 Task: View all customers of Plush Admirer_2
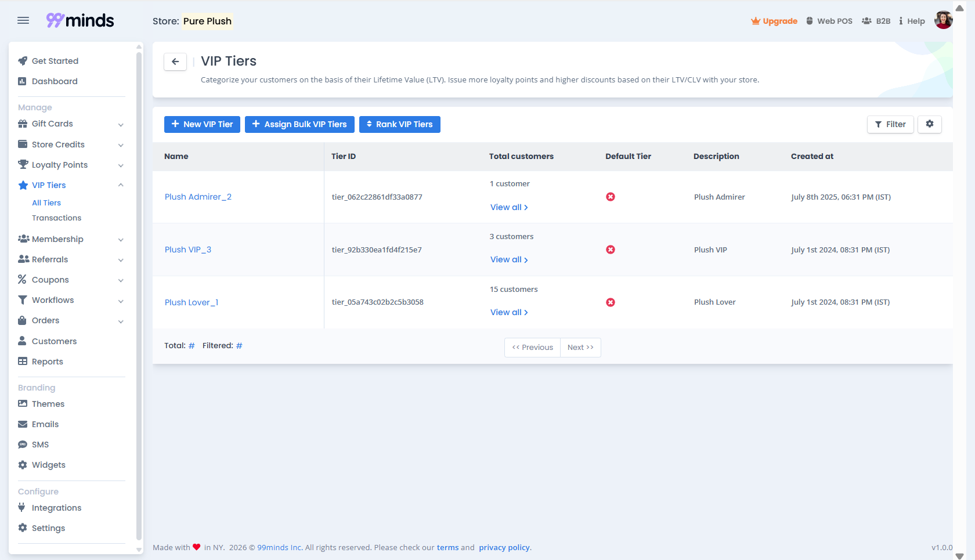(x=509, y=207)
